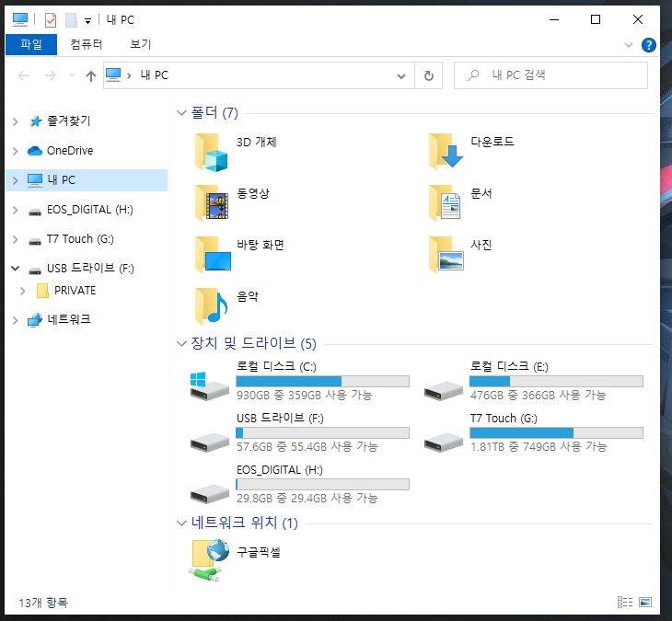Click the Back arrow in navigation bar

(23, 75)
